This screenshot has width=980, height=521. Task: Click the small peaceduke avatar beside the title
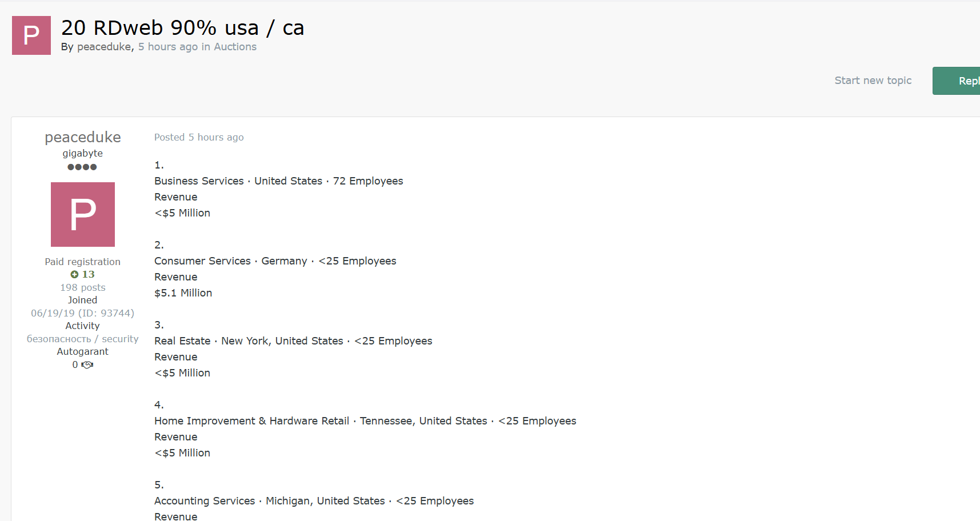(31, 35)
